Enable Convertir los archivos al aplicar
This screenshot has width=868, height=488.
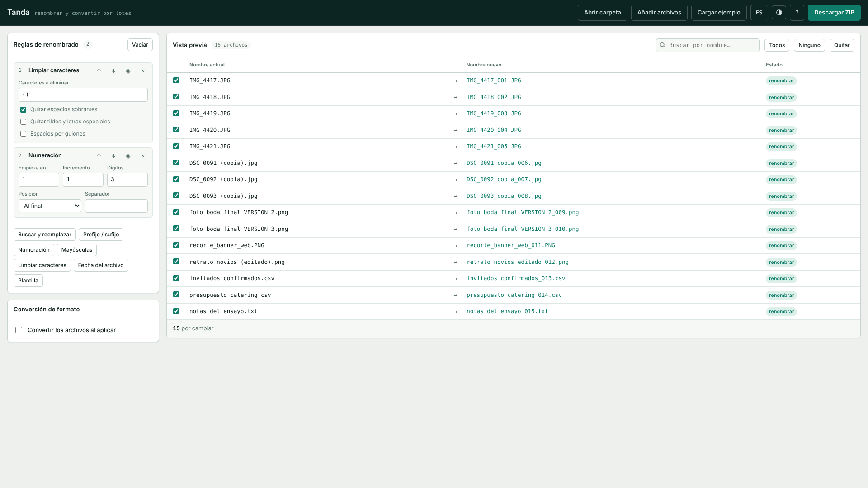point(19,330)
